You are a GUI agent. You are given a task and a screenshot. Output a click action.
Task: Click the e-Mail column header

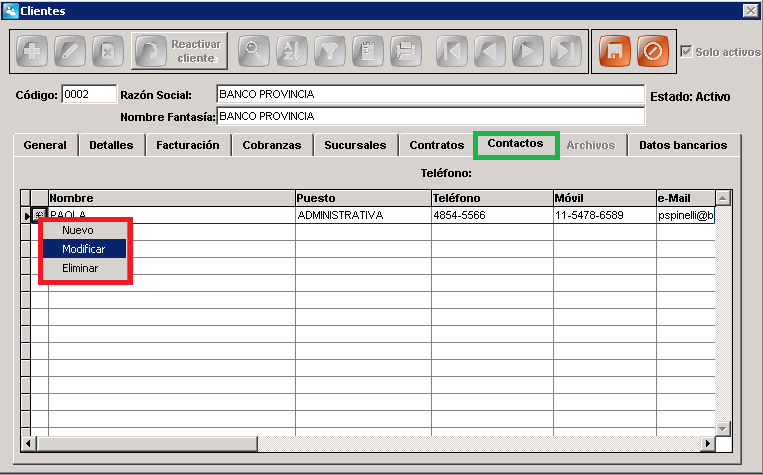point(686,198)
